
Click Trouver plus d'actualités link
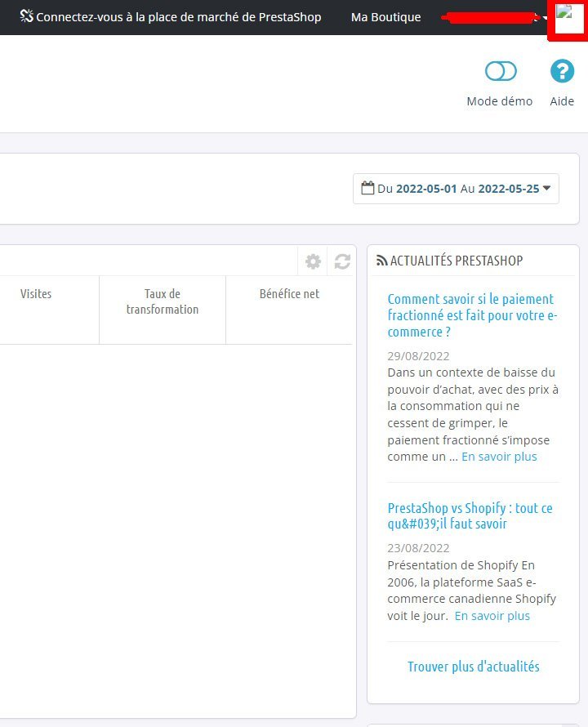pyautogui.click(x=474, y=667)
